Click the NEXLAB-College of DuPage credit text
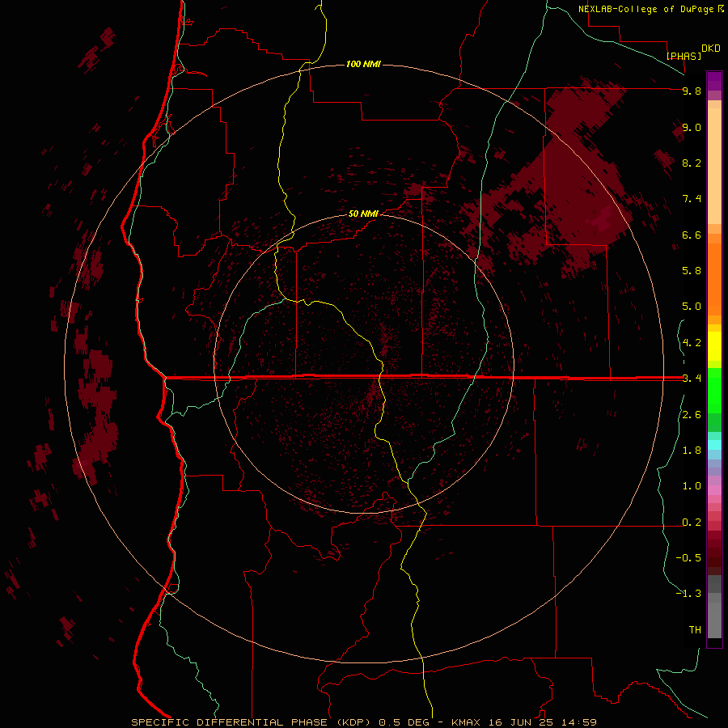 click(x=646, y=9)
